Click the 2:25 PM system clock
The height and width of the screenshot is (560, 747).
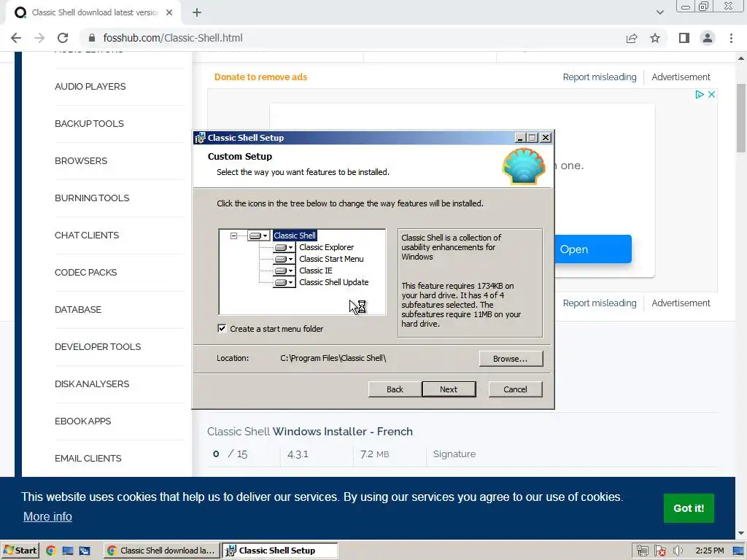(709, 551)
